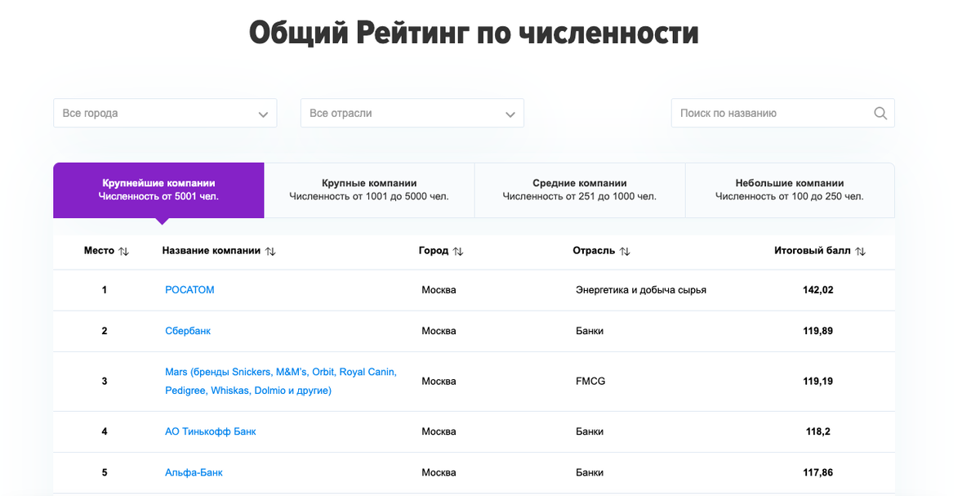The width and height of the screenshot is (980, 496).
Task: Select the Крупнейшие компании tab
Action: 158,190
